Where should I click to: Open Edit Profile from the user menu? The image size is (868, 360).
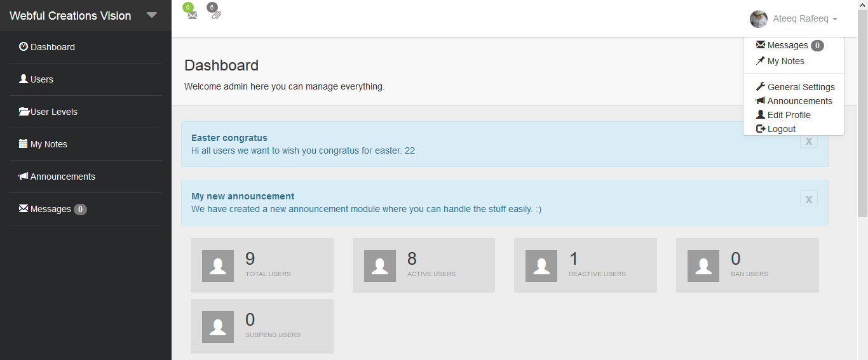[789, 115]
